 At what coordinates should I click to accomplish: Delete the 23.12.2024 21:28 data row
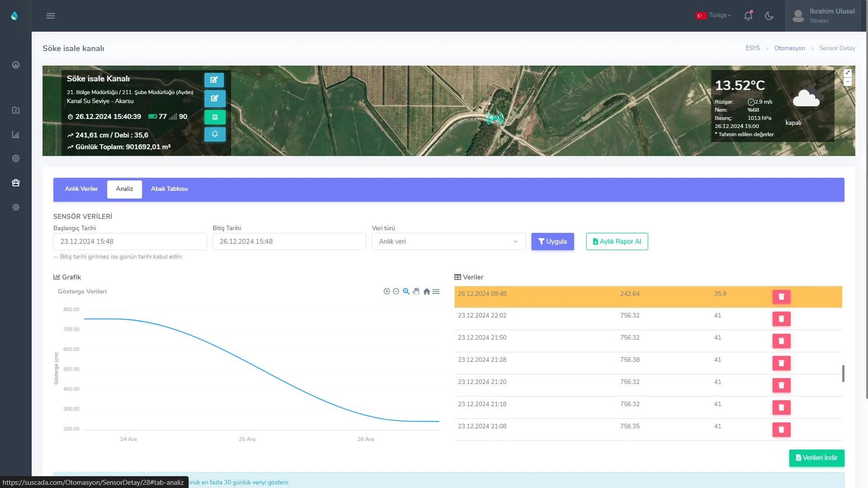coord(781,363)
